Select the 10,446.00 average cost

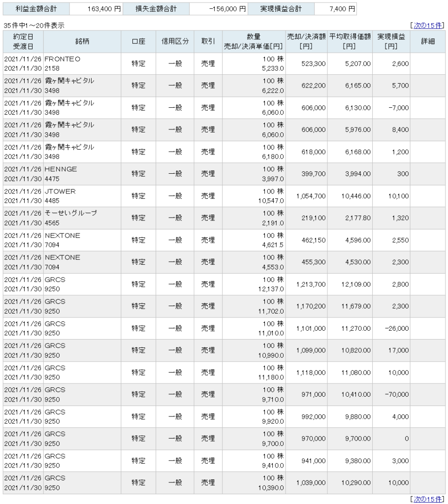356,196
